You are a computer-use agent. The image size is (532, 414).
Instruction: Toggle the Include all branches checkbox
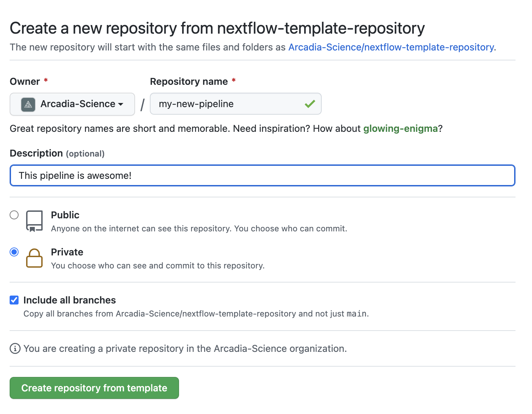[14, 300]
